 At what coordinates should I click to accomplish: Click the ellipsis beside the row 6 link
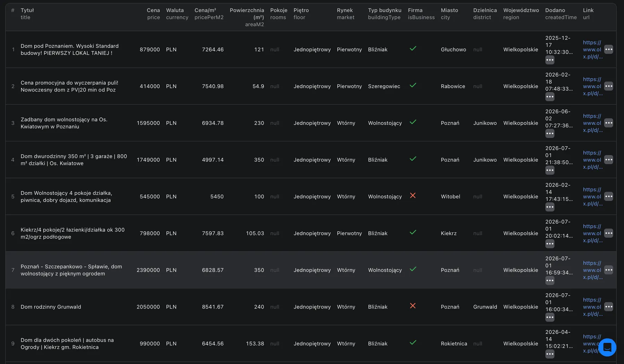[609, 233]
